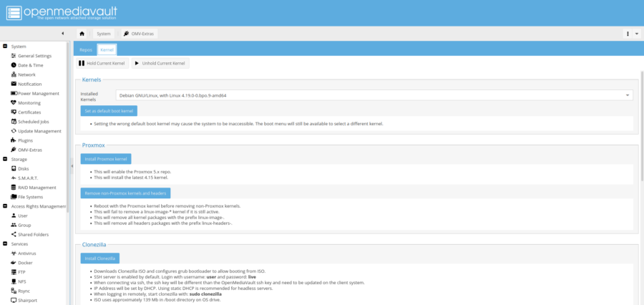Collapse the sidebar with left arrow
The height and width of the screenshot is (305, 644).
click(x=62, y=34)
